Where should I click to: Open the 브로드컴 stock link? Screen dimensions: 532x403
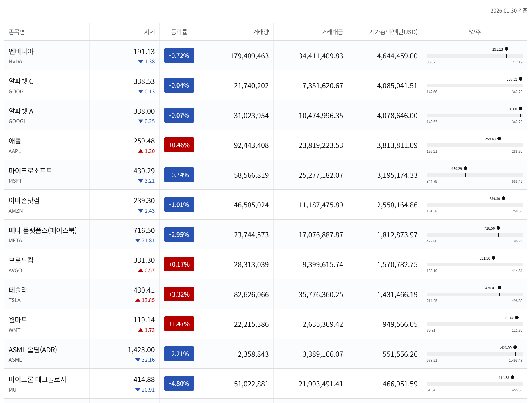(x=21, y=260)
